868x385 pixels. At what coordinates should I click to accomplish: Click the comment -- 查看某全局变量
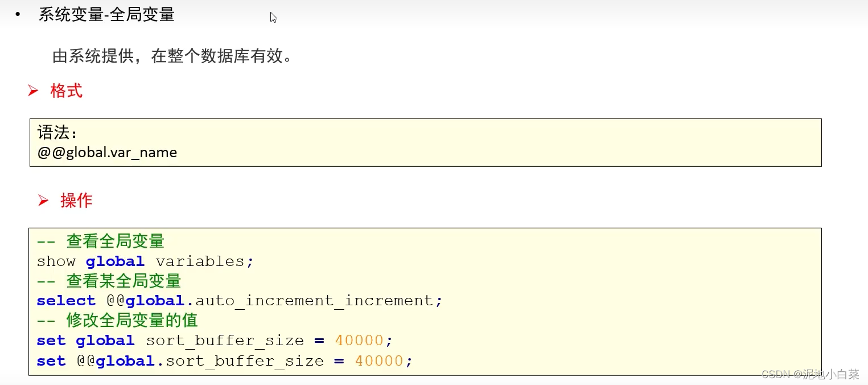[109, 281]
